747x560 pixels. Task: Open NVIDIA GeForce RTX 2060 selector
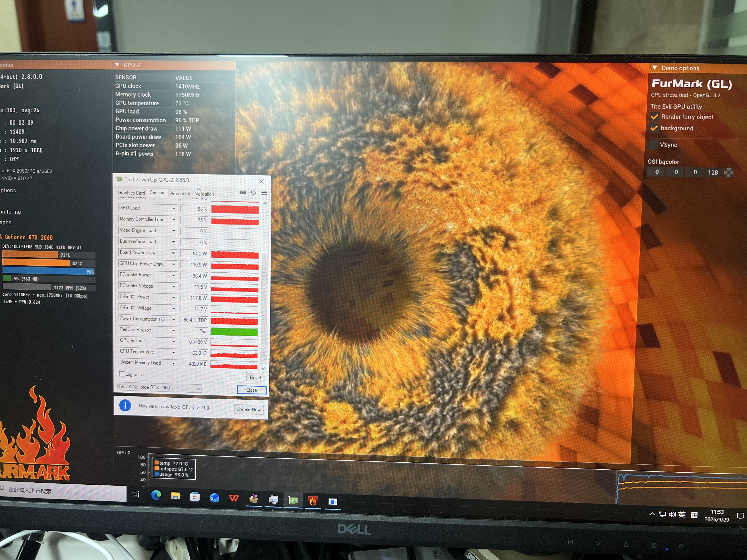[159, 388]
